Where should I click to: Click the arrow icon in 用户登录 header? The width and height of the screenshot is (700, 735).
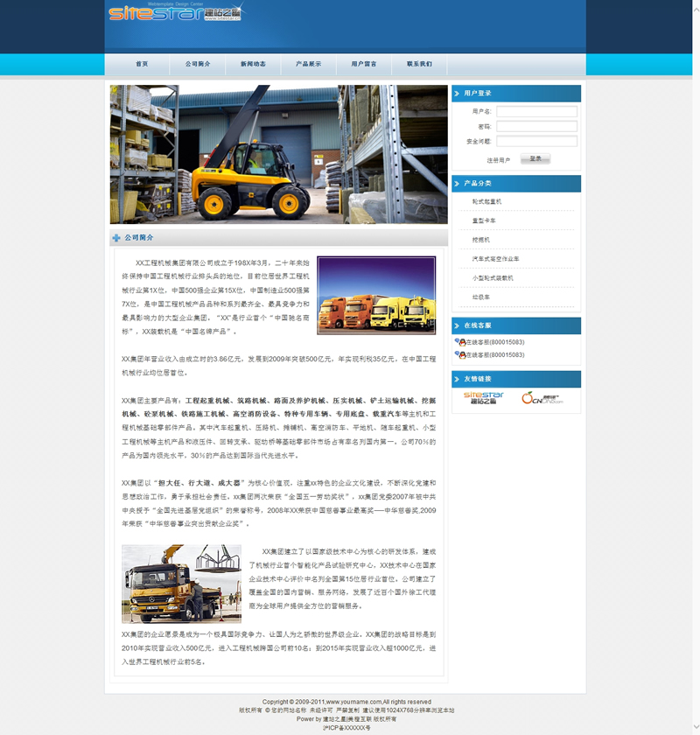point(458,94)
